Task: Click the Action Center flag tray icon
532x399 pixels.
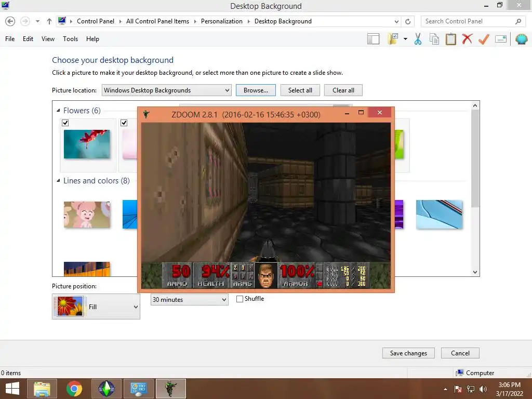Action: [x=458, y=389]
